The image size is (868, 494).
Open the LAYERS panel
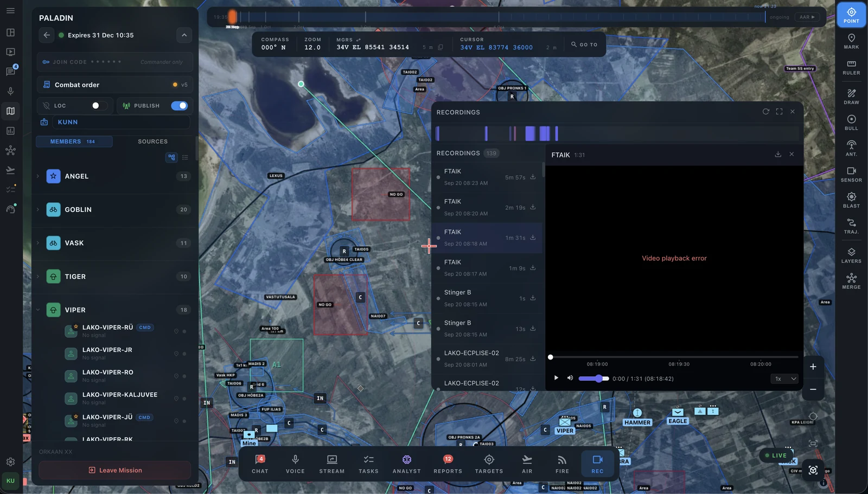point(851,255)
